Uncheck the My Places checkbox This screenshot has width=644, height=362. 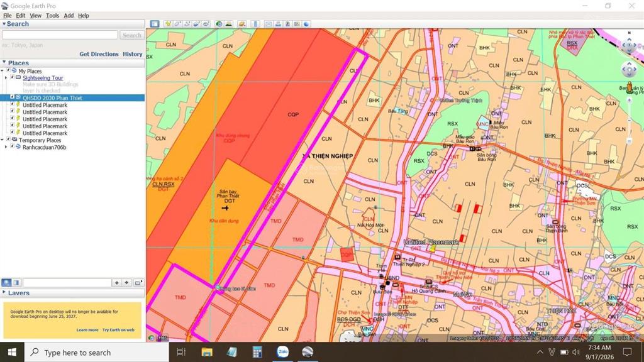click(x=8, y=70)
